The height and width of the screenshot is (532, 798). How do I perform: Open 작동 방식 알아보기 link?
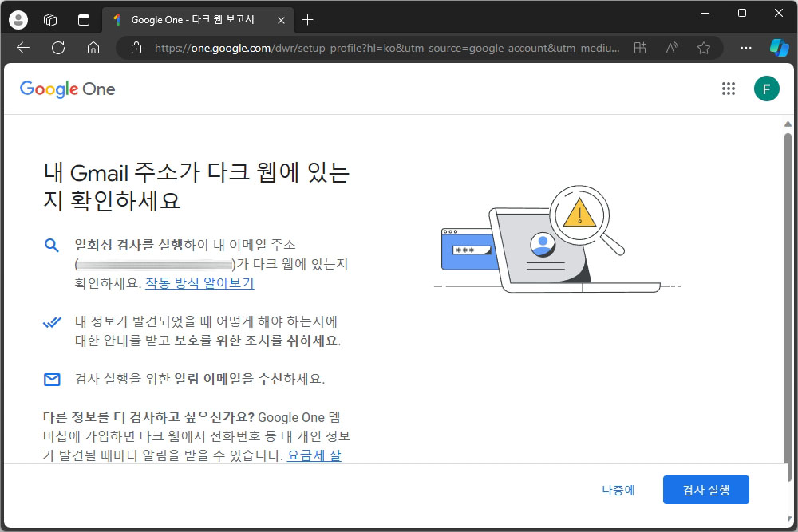(x=199, y=283)
